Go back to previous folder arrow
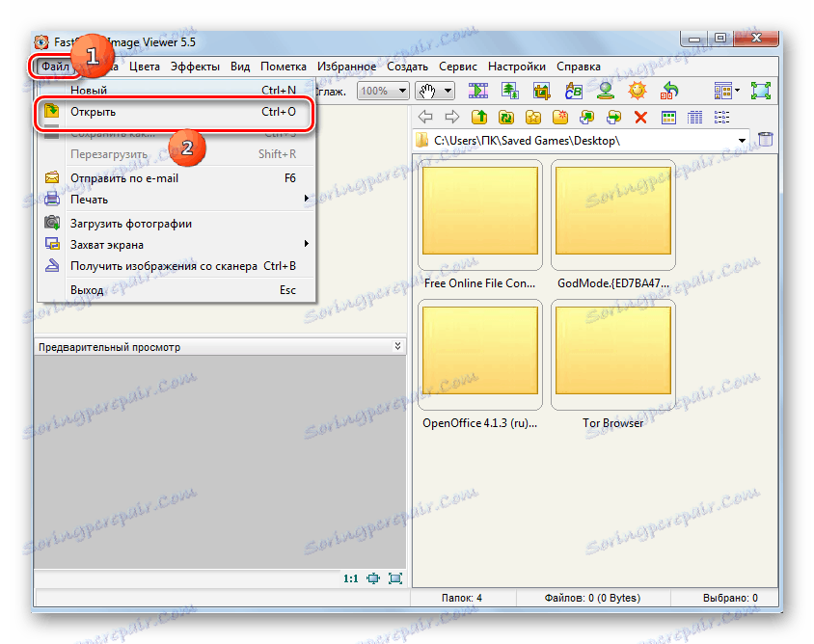 (425, 117)
